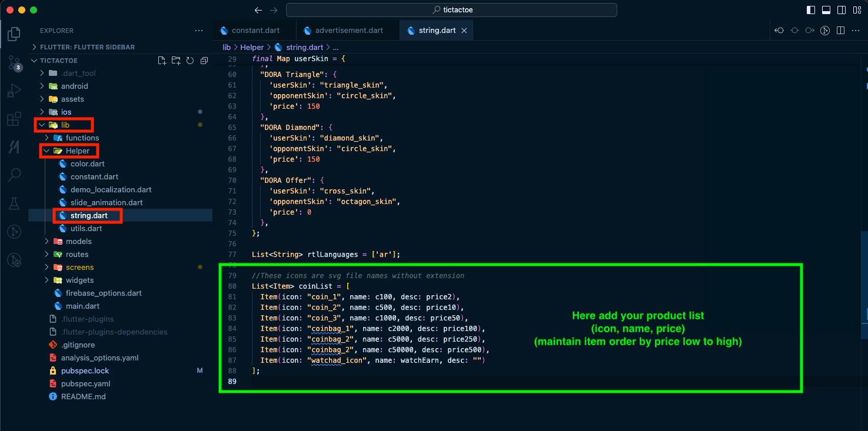Click Refresh Explorer icon
Screen dimensions: 868x431
click(190, 61)
